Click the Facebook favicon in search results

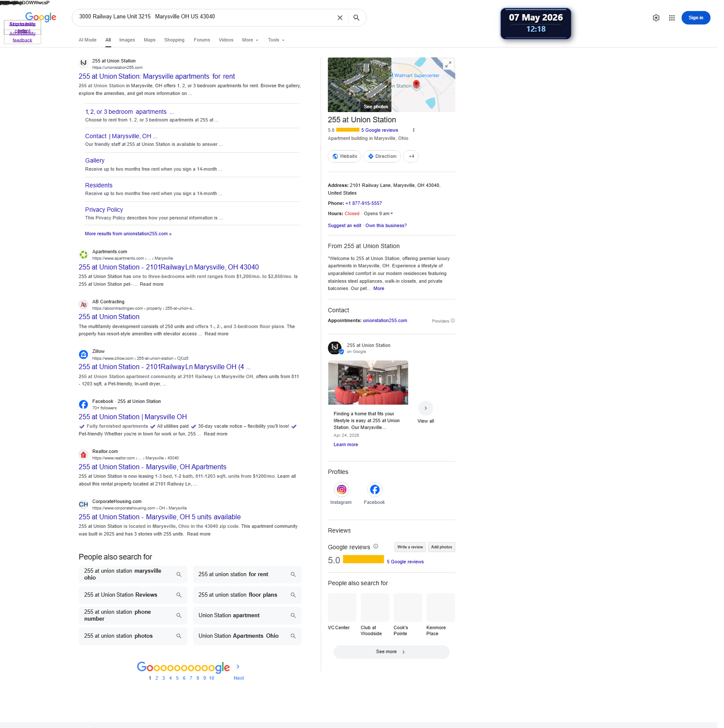click(83, 405)
